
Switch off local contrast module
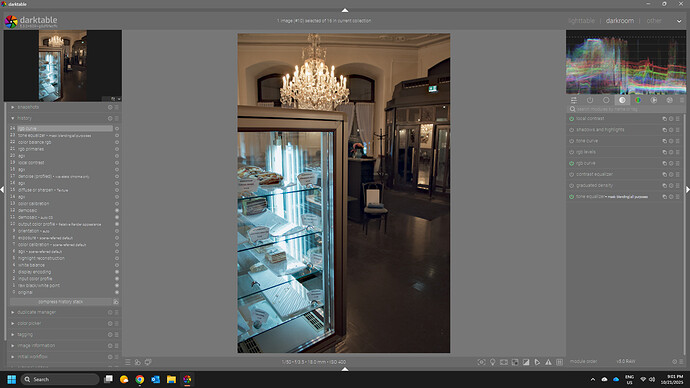click(x=572, y=119)
